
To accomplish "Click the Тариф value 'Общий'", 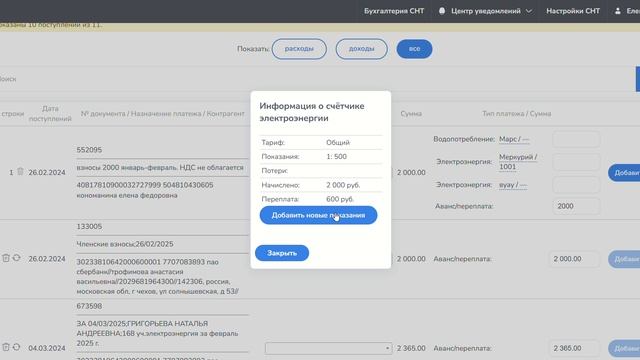I will 338,142.
